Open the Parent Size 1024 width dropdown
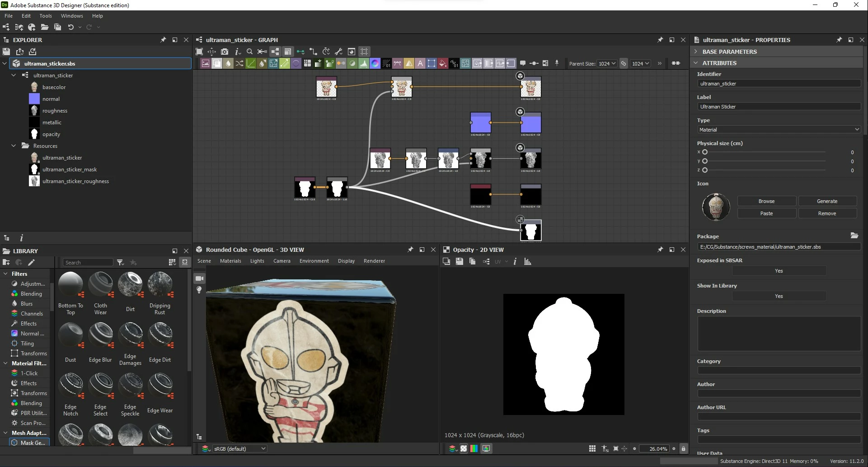This screenshot has width=868, height=467. pyautogui.click(x=607, y=64)
